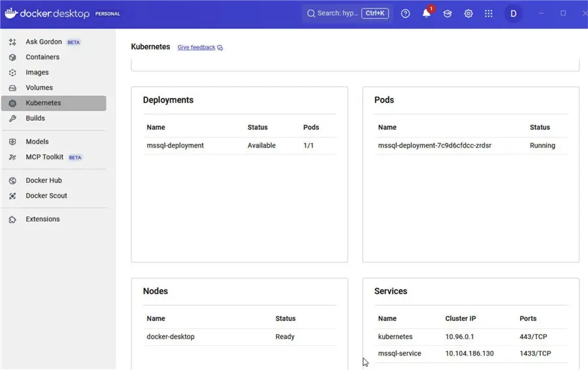Viewport: 588px width, 370px height.
Task: Click the MCP Toolkit icon
Action: tap(12, 158)
